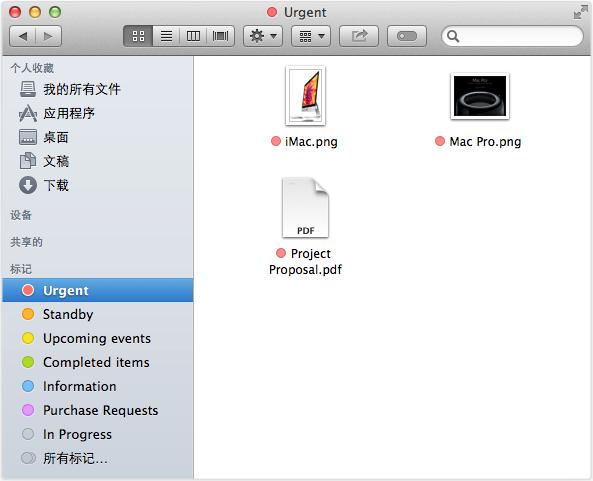Open the gear Action menu
The image size is (593, 481).
263,36
